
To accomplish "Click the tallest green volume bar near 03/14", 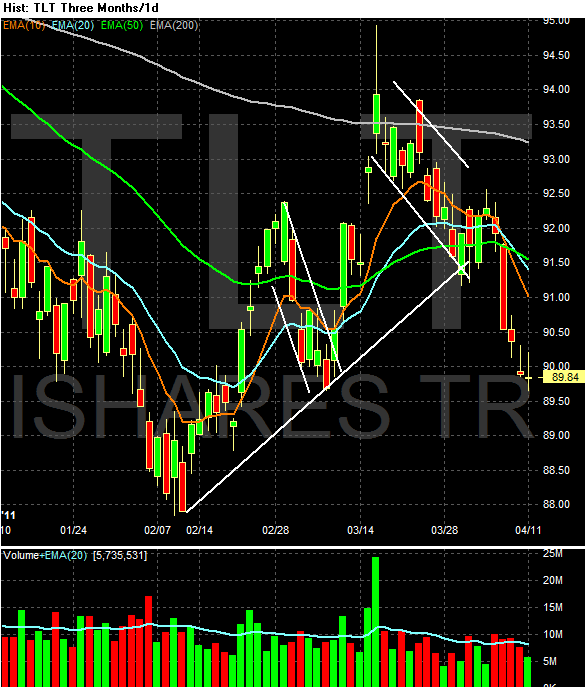I will 375,622.
